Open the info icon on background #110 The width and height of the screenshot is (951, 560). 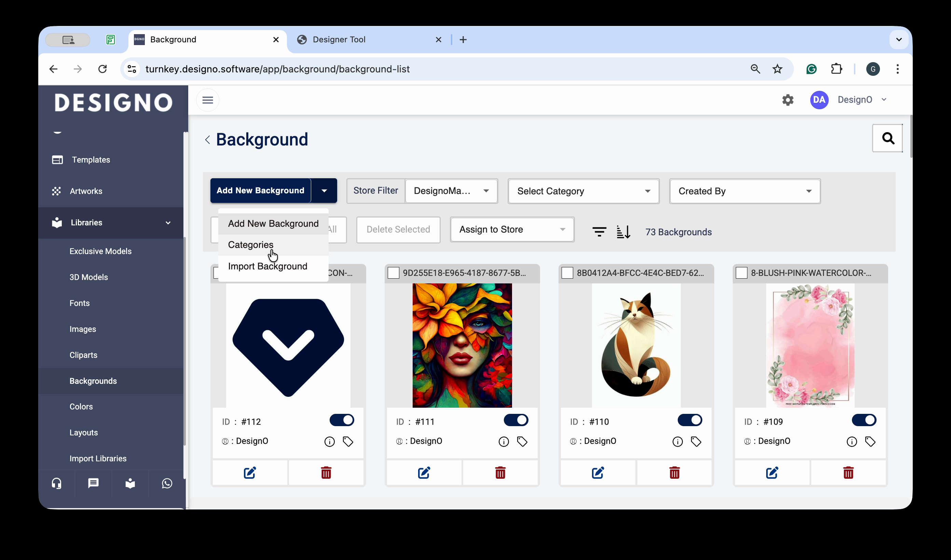(677, 442)
